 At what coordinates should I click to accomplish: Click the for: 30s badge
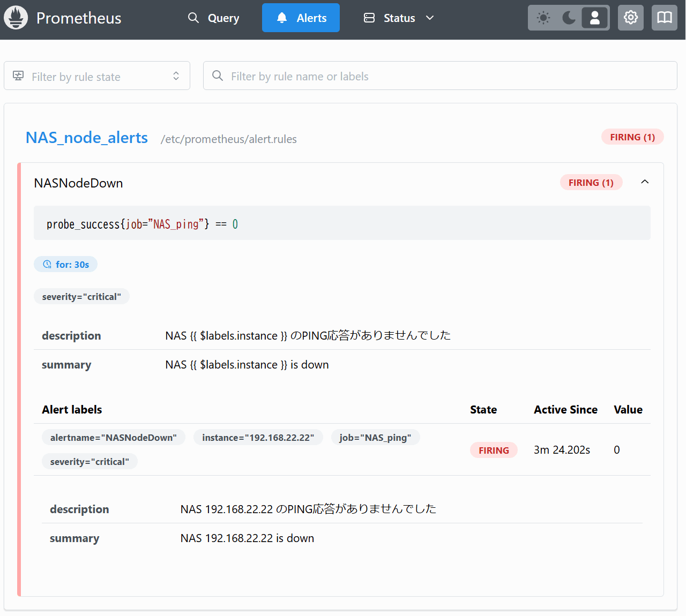65,264
